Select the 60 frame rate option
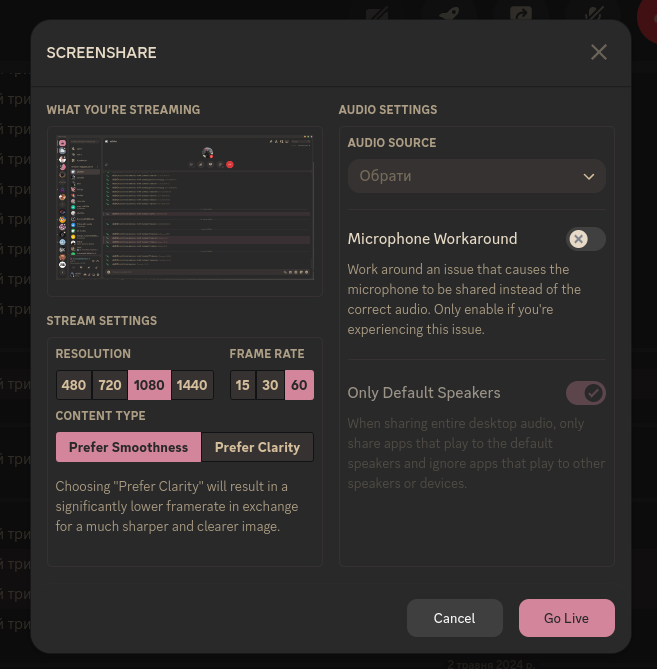The height and width of the screenshot is (669, 657). tap(299, 385)
